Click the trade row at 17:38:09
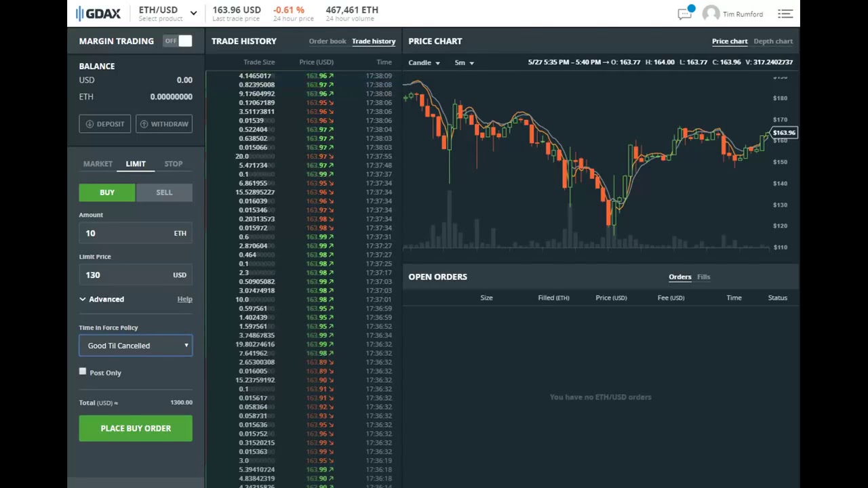The height and width of the screenshot is (488, 868). click(302, 76)
